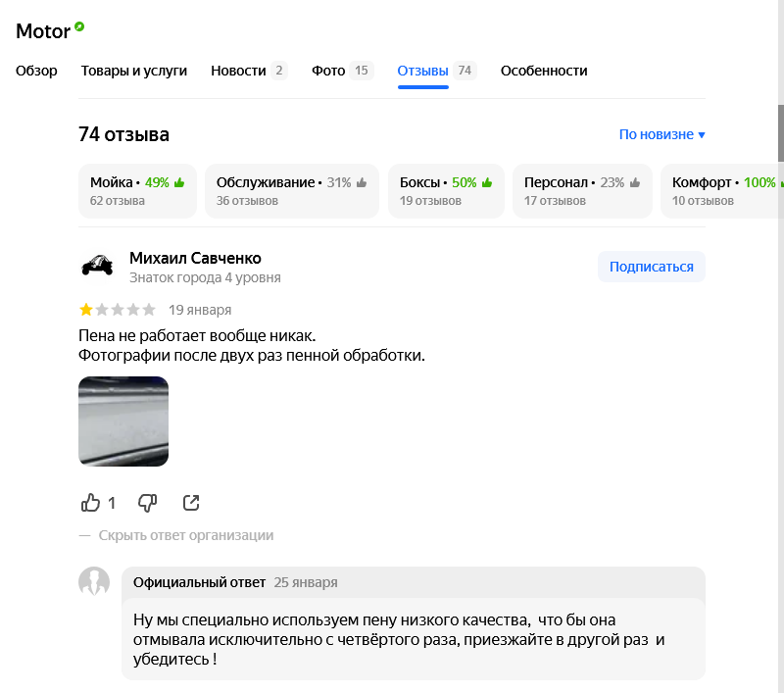
Task: Like Mikhail Savchenko's review with thumbs up
Action: 91,503
